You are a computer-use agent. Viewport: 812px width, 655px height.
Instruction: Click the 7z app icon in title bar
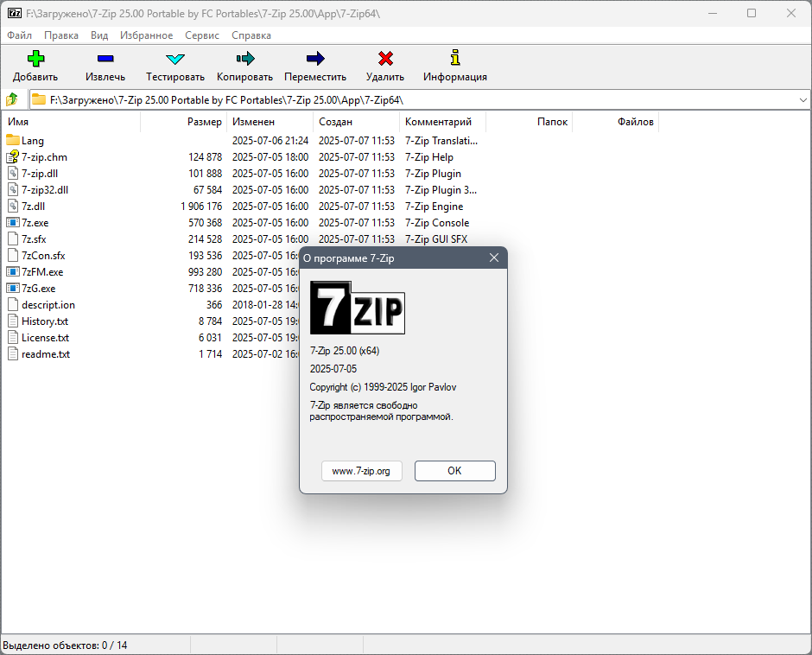pyautogui.click(x=15, y=13)
